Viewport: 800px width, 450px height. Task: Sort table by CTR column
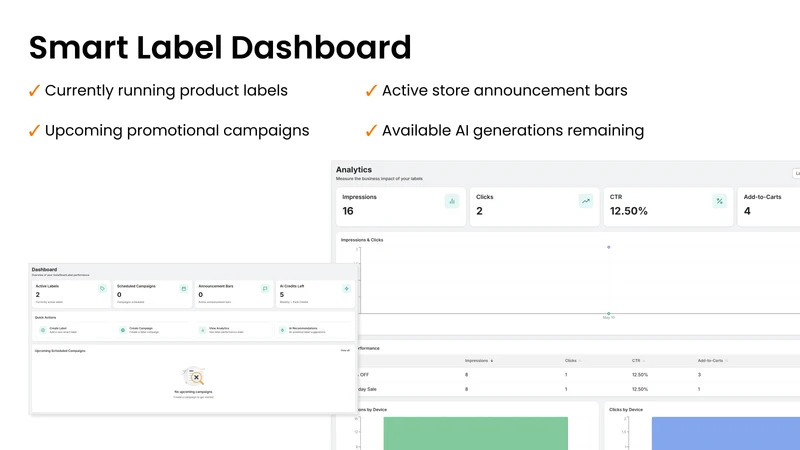(x=638, y=361)
